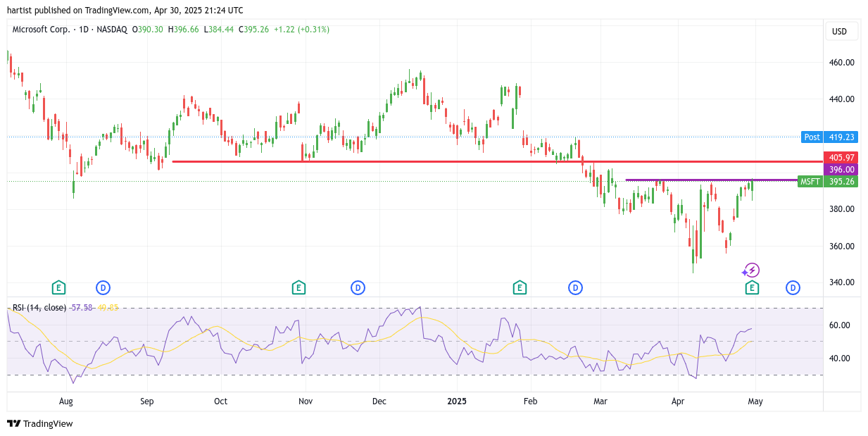
Task: Open the dividend marker right of May
Action: [793, 287]
